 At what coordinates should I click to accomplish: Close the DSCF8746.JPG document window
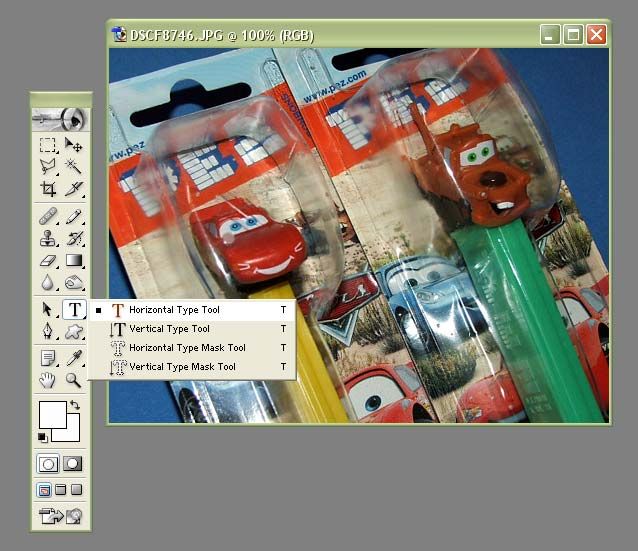click(x=596, y=35)
